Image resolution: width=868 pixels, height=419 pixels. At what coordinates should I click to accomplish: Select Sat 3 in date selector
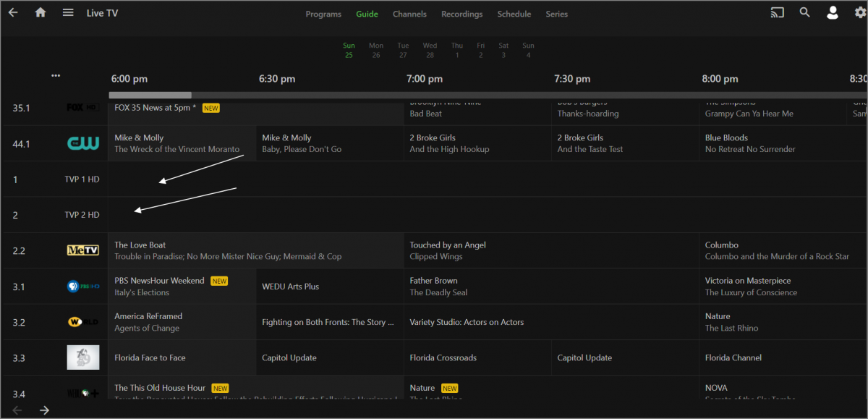point(503,50)
